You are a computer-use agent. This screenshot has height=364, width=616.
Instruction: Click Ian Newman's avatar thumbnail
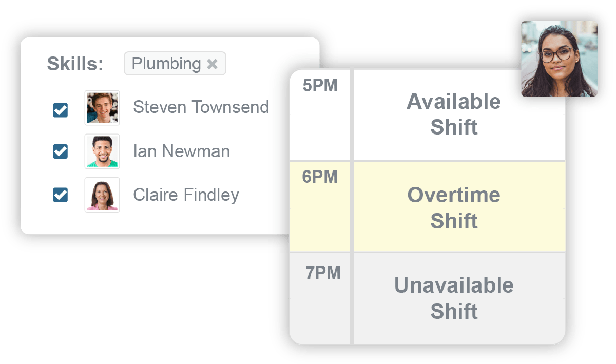pyautogui.click(x=102, y=151)
